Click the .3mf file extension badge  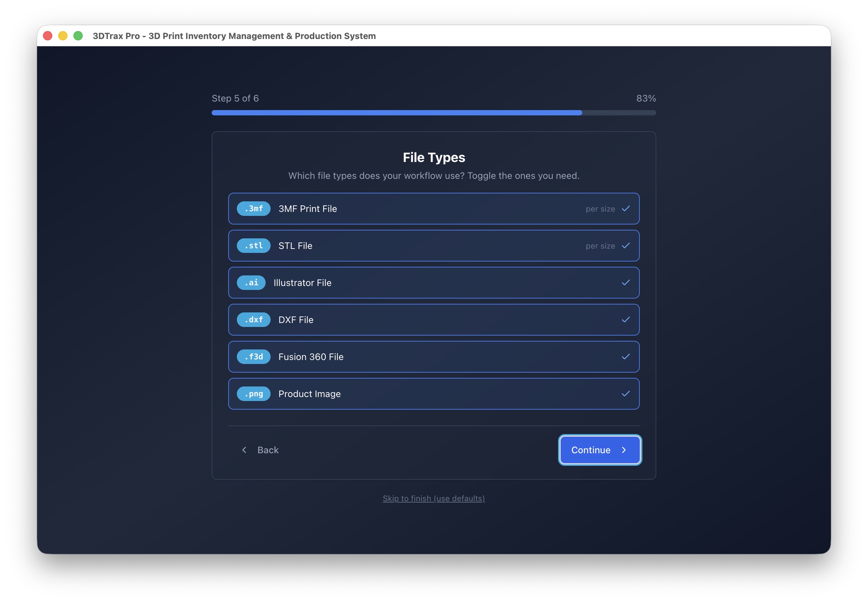point(253,209)
